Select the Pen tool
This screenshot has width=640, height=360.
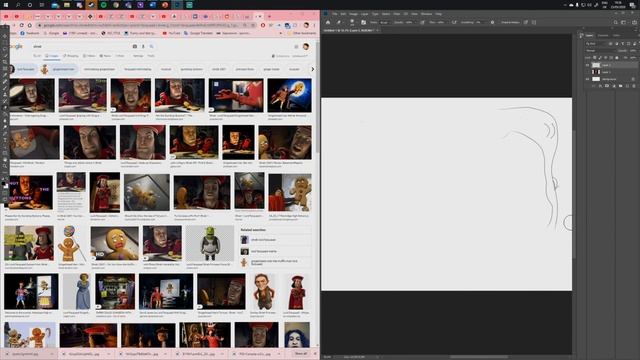5,134
